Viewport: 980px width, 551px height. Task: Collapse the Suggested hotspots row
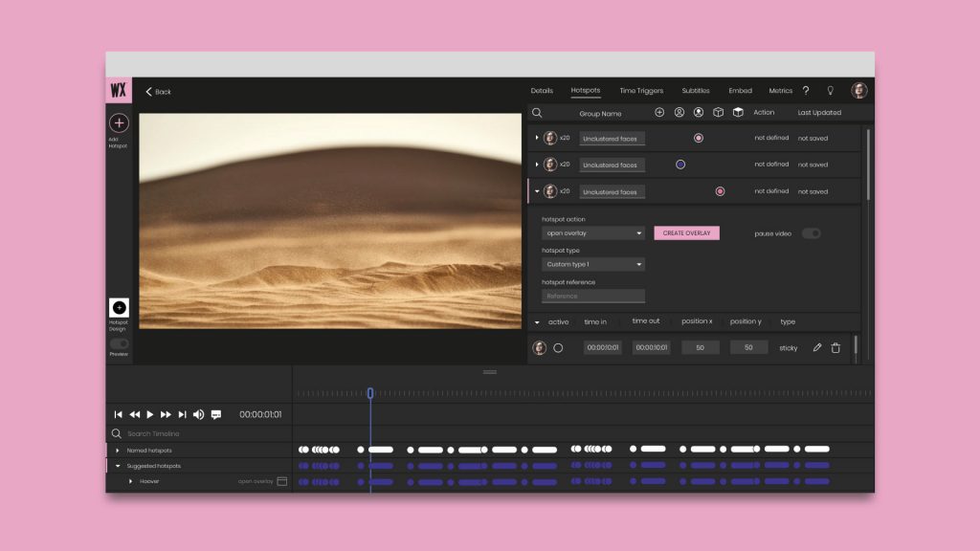point(118,466)
